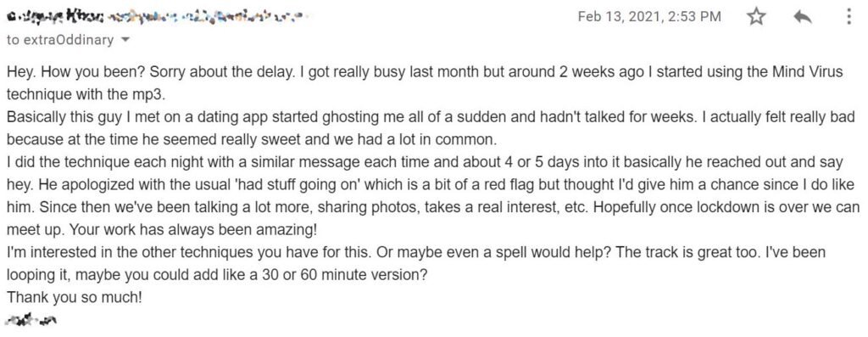Screen dimensions: 868x337
Task: Click the blurred sender name
Action: point(53,17)
